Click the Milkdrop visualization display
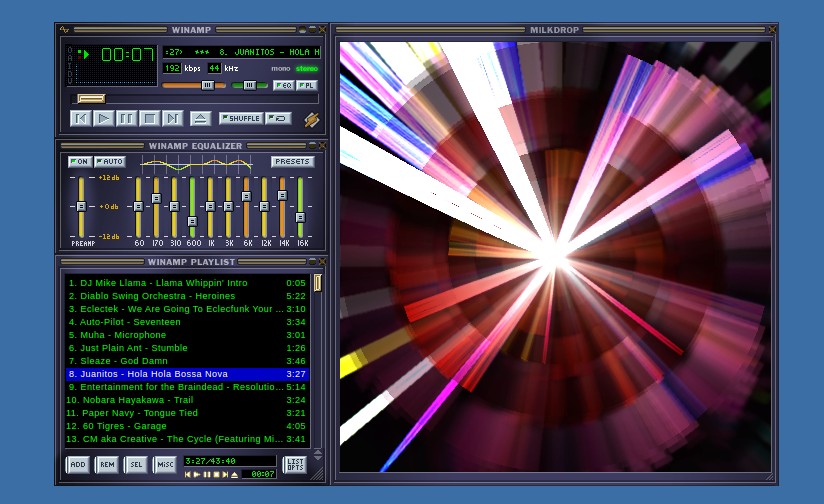Image resolution: width=824 pixels, height=504 pixels. coord(555,256)
